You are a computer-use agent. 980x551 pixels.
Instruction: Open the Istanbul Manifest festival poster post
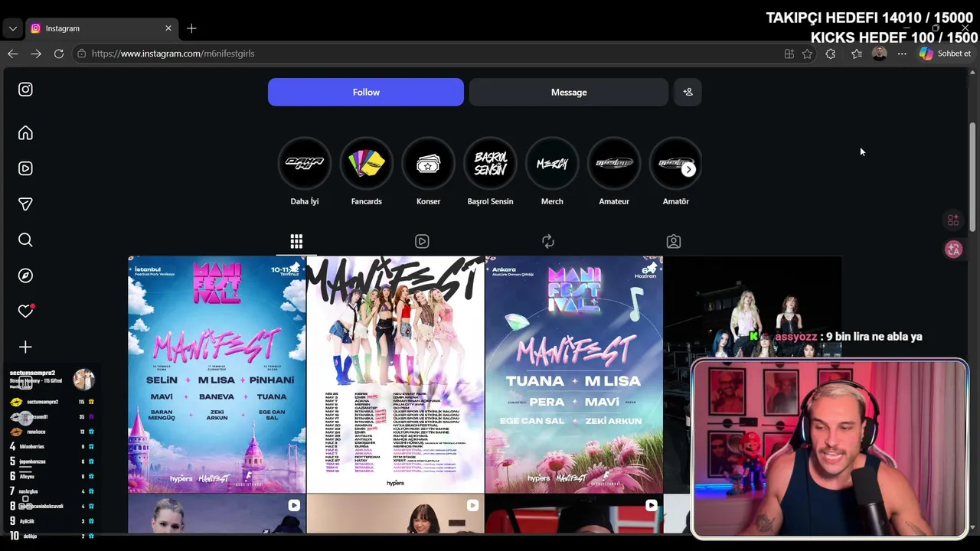pos(217,375)
